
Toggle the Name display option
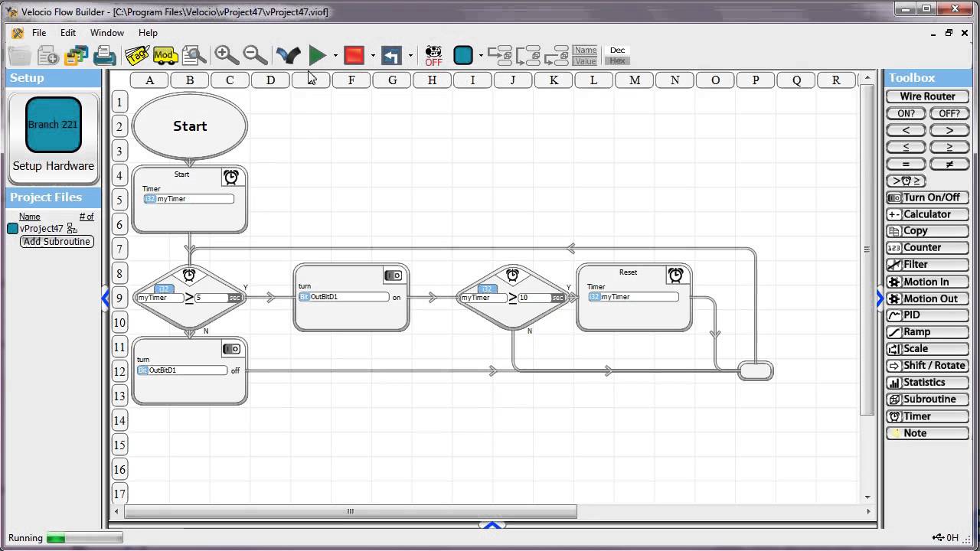point(586,51)
